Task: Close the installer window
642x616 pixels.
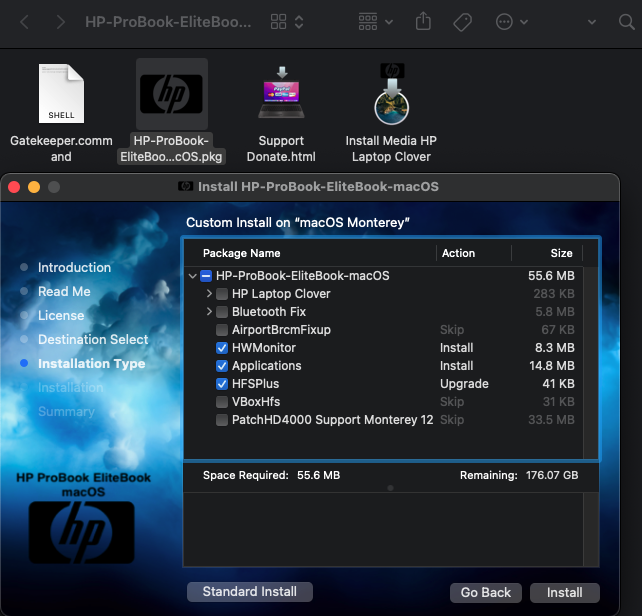Action: 14,187
